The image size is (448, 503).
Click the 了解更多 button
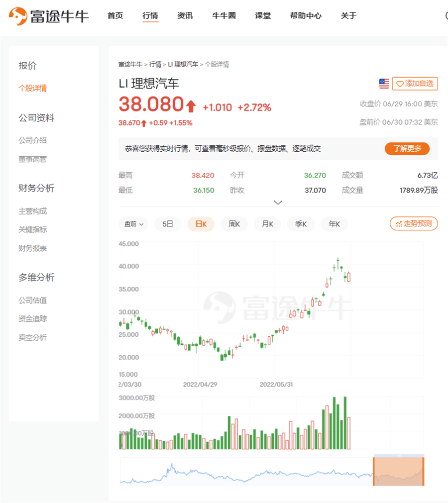407,149
